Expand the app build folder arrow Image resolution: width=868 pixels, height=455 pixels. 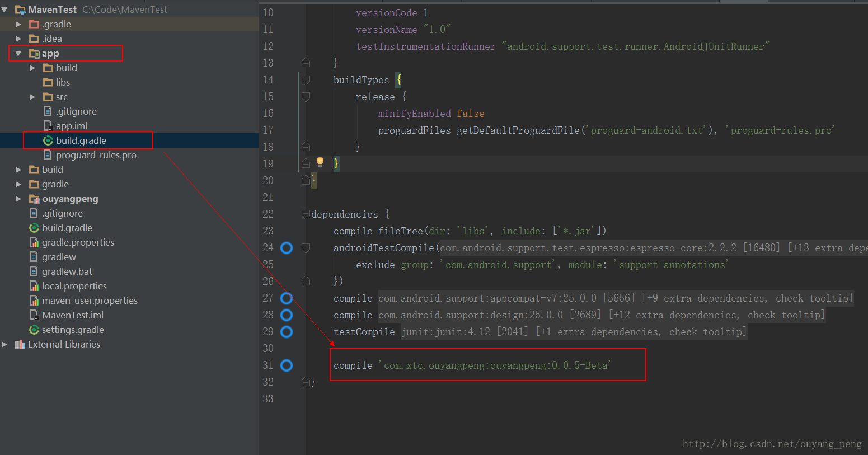click(32, 68)
